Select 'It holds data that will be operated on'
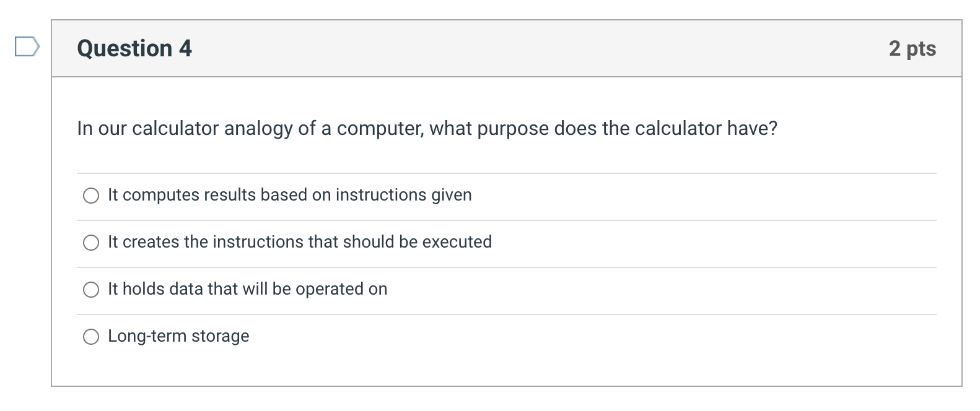The height and width of the screenshot is (411, 980). tap(92, 289)
